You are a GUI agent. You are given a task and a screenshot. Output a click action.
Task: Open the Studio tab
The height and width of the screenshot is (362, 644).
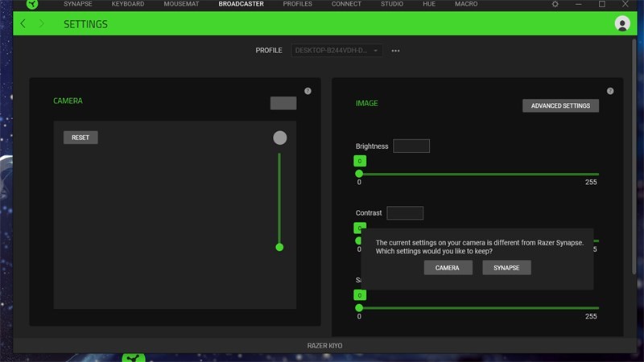click(392, 4)
